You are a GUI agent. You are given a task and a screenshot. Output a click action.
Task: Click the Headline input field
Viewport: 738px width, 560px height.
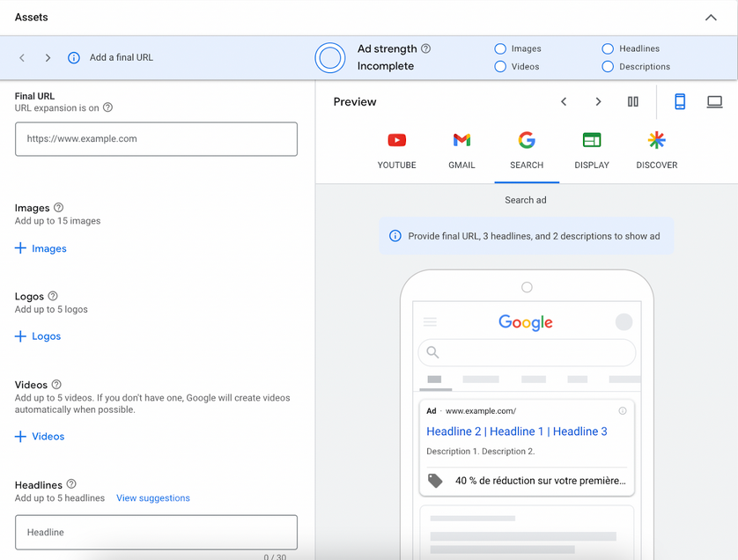(x=156, y=533)
